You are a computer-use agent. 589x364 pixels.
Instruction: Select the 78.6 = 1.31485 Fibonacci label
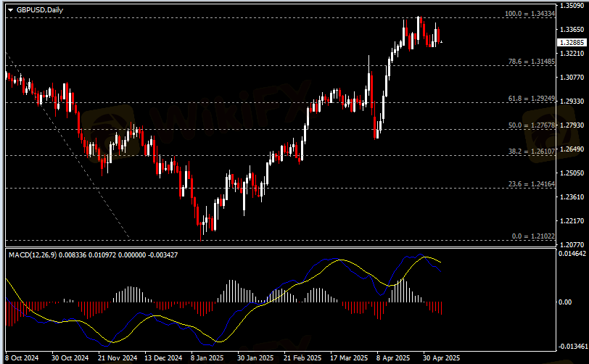click(532, 62)
